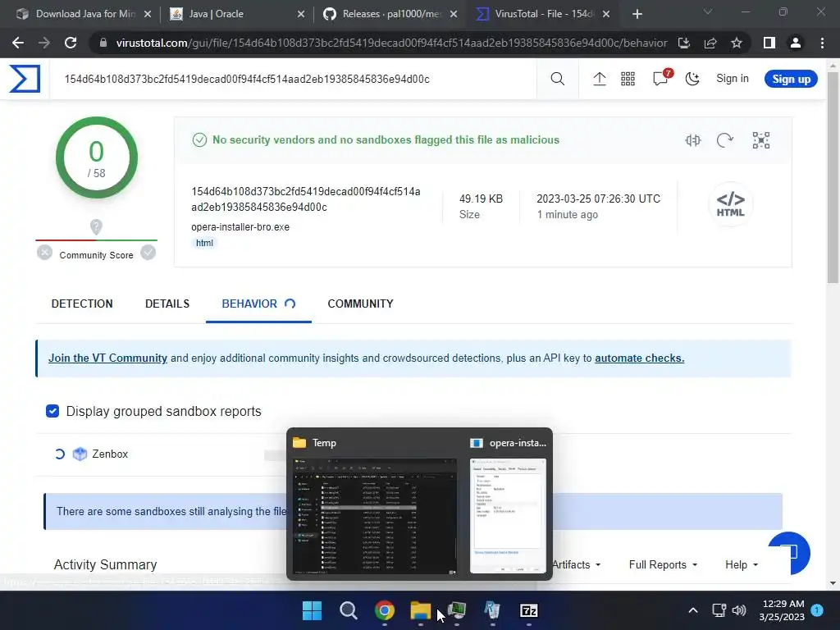Viewport: 840px width, 630px height.
Task: Expand the Artifacts dropdown
Action: pos(576,564)
